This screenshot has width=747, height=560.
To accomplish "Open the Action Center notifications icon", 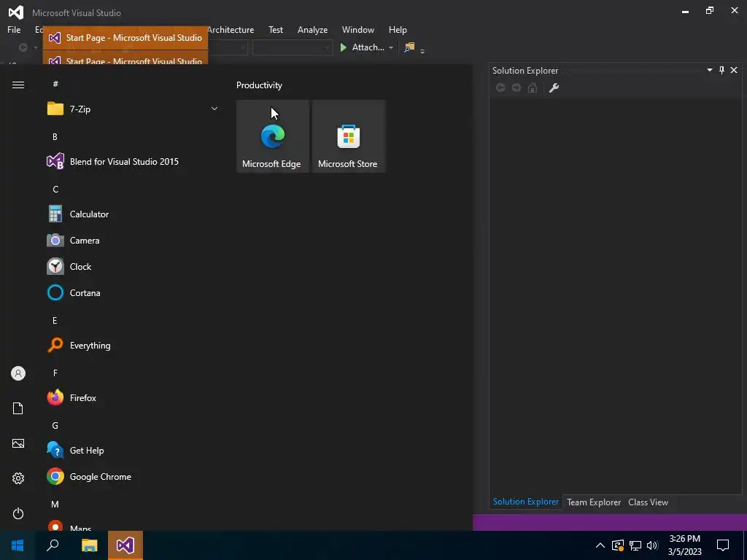I will click(723, 545).
